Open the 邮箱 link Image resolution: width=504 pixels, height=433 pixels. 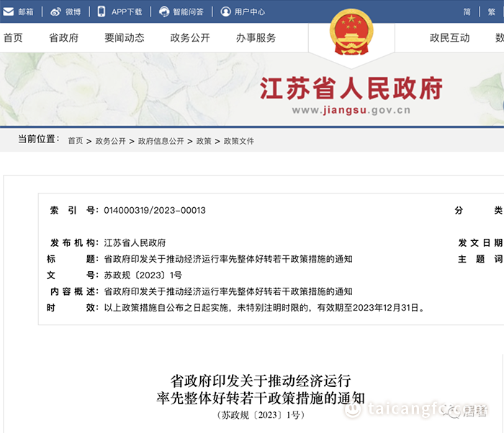point(26,12)
